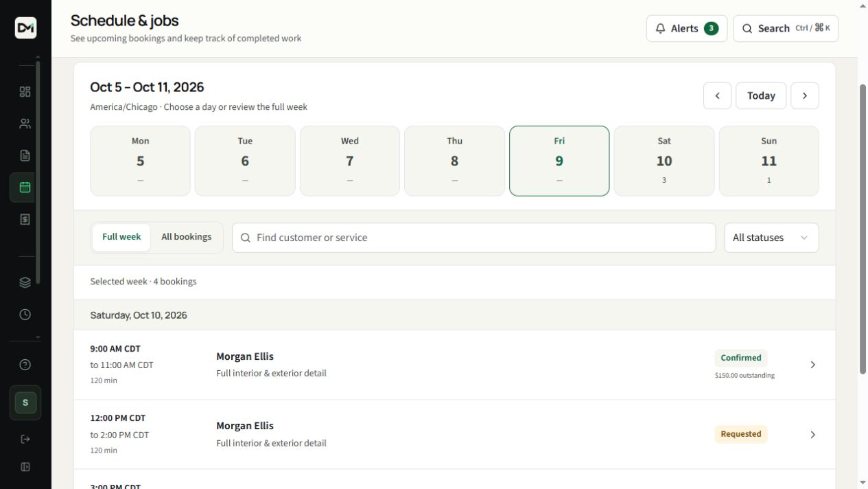
Task: Click the Requested status badge
Action: point(741,434)
